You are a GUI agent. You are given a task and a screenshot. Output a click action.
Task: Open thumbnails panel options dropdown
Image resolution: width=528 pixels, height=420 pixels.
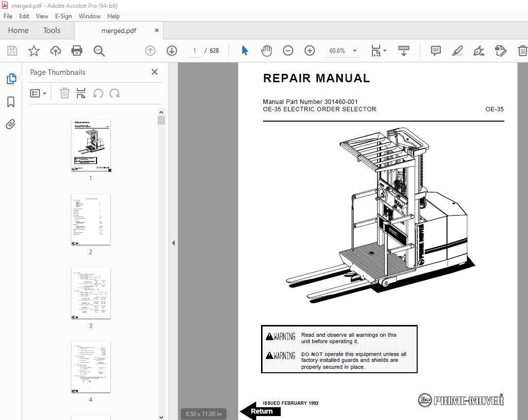coord(38,93)
